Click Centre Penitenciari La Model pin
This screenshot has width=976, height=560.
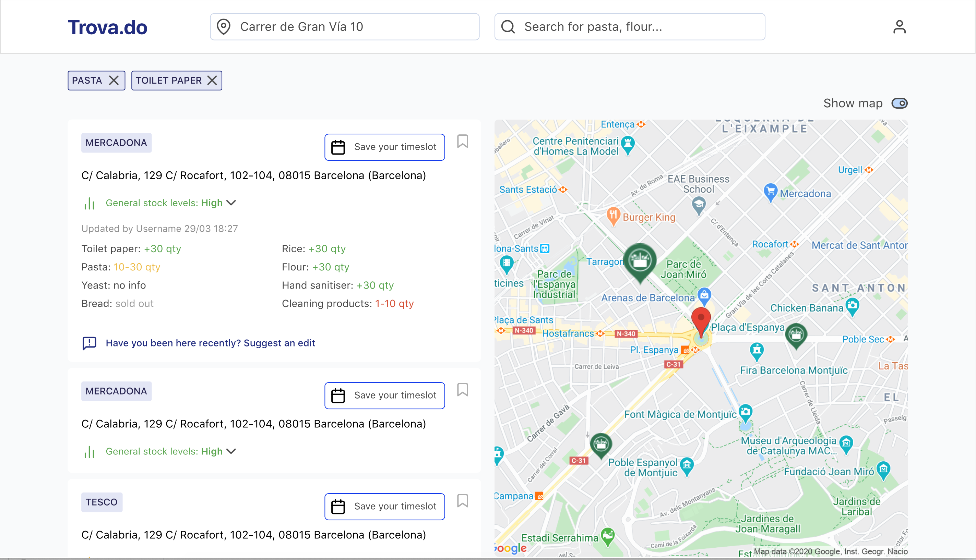tap(628, 145)
